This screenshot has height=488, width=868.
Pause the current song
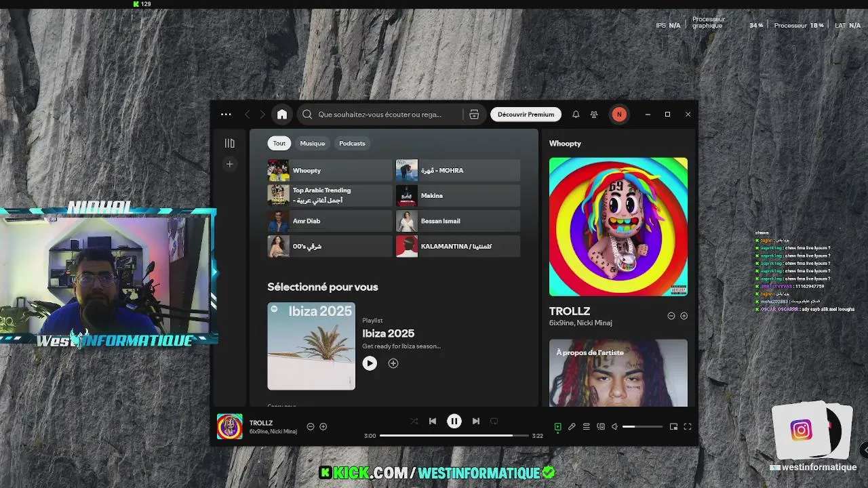pos(454,421)
